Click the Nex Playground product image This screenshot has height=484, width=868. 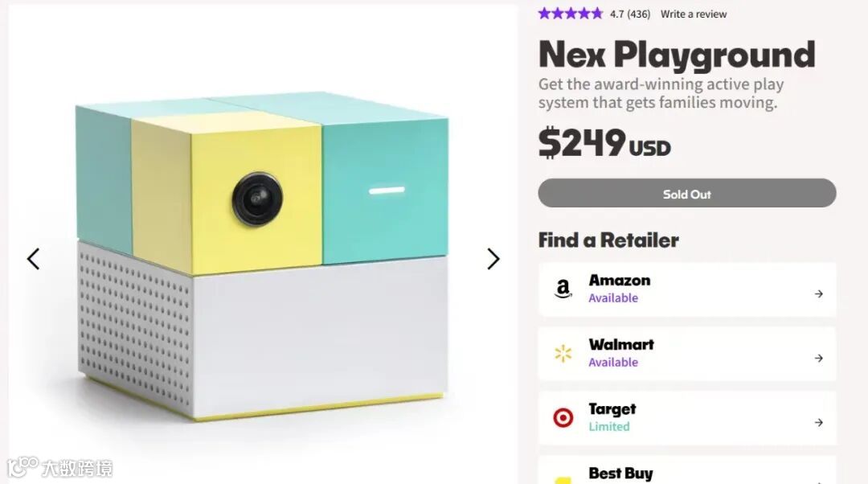click(262, 257)
